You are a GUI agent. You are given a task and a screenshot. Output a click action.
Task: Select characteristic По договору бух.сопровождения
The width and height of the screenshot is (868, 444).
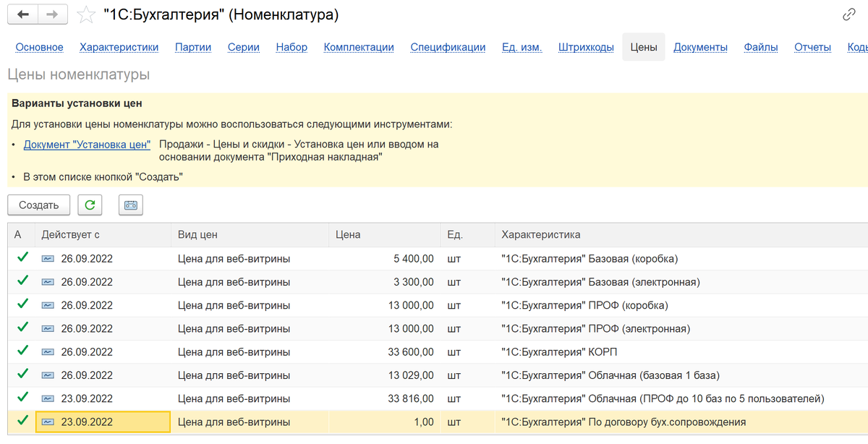[624, 422]
